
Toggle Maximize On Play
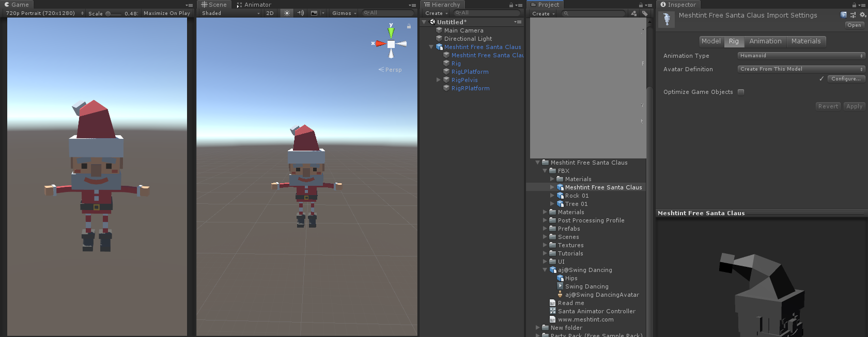click(x=166, y=13)
